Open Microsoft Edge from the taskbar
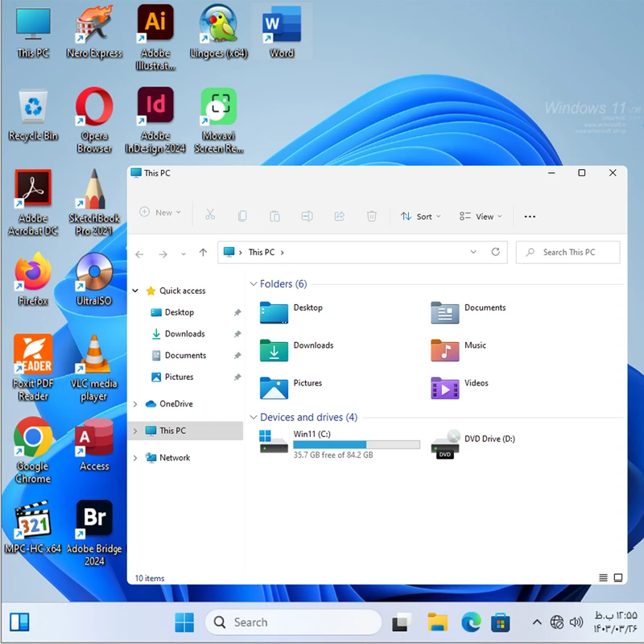 [471, 622]
